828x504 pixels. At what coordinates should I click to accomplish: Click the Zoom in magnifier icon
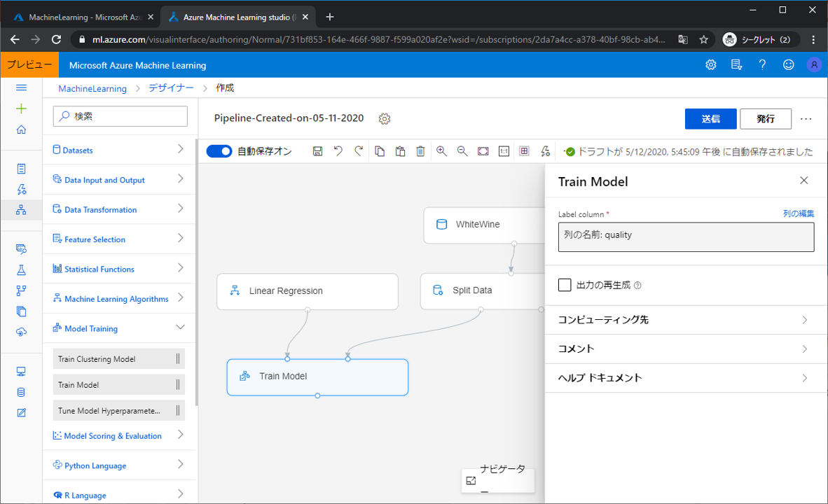click(441, 151)
